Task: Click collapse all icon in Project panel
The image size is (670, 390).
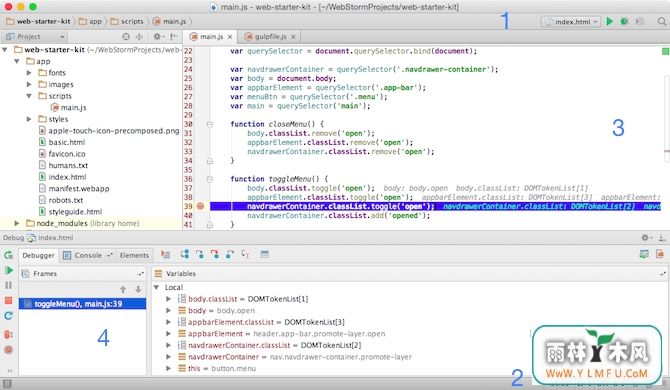Action: (139, 37)
